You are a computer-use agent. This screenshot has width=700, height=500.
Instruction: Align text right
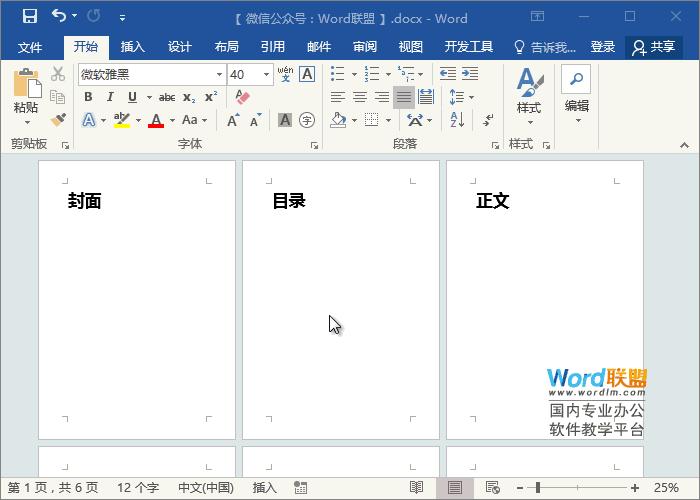coord(382,97)
